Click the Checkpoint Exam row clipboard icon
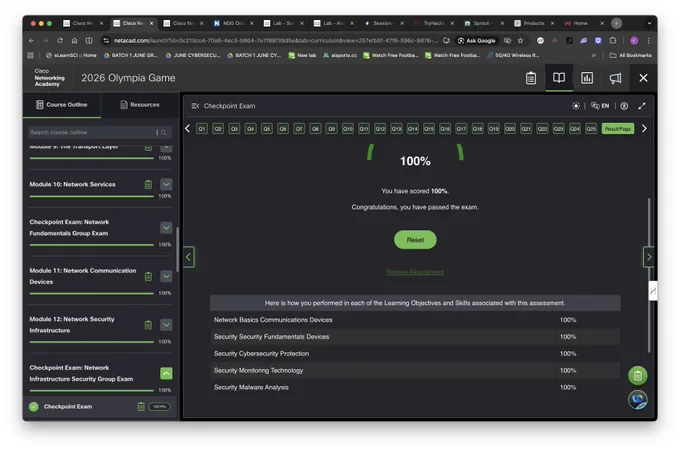Viewport: 680px width, 451px height. click(x=141, y=407)
